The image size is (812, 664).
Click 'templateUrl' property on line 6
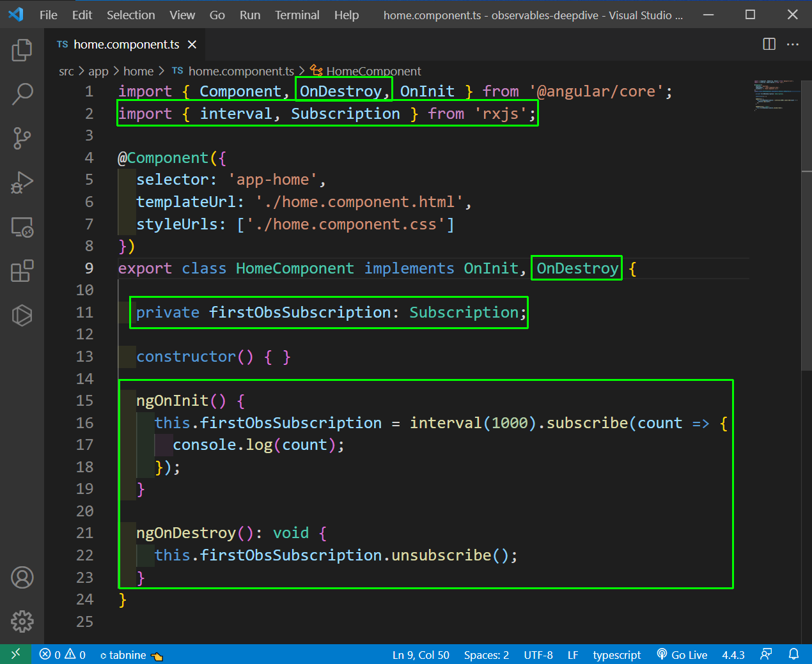point(186,202)
